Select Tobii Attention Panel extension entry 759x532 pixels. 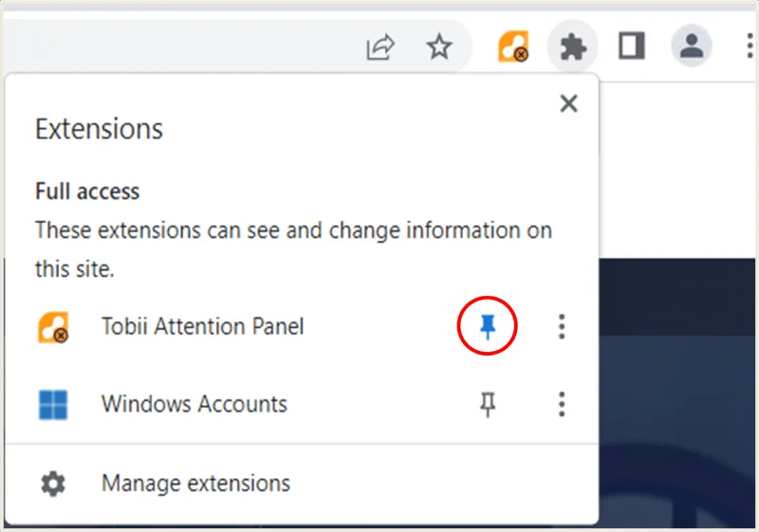[202, 326]
